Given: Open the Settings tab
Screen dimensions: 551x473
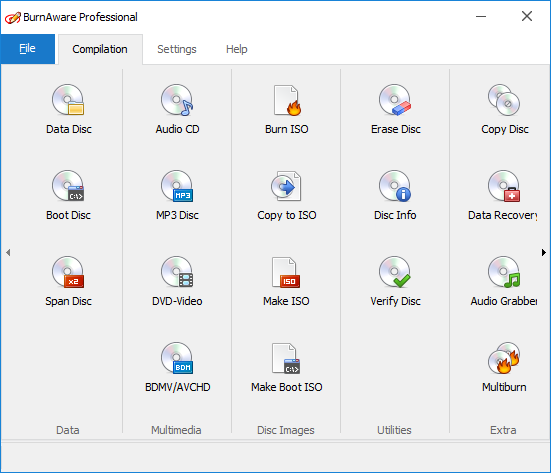Looking at the screenshot, I should pyautogui.click(x=177, y=49).
